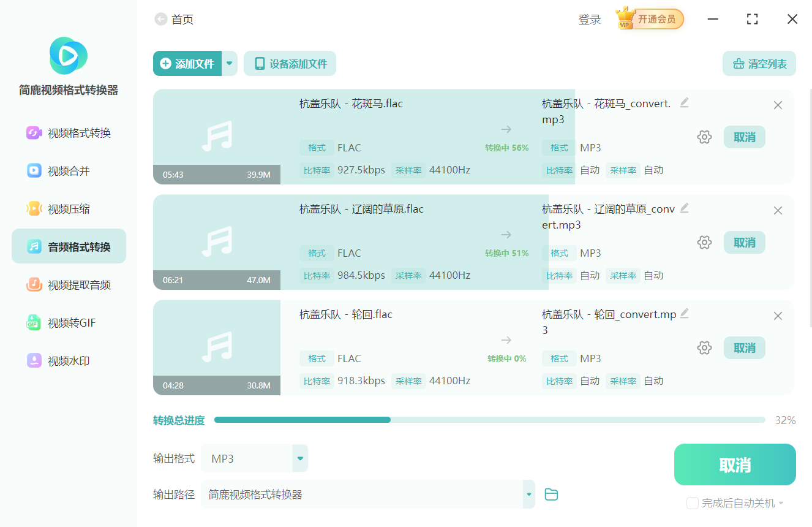Viewport: 812px width, 527px height.
Task: Select the 视频合并 sidebar icon
Action: pyautogui.click(x=68, y=170)
